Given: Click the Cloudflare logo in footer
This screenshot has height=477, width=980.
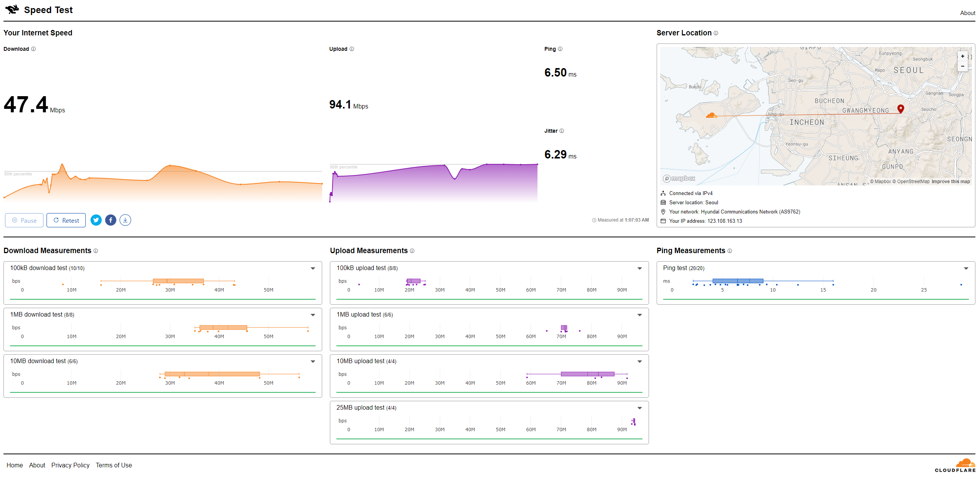Looking at the screenshot, I should click(955, 465).
